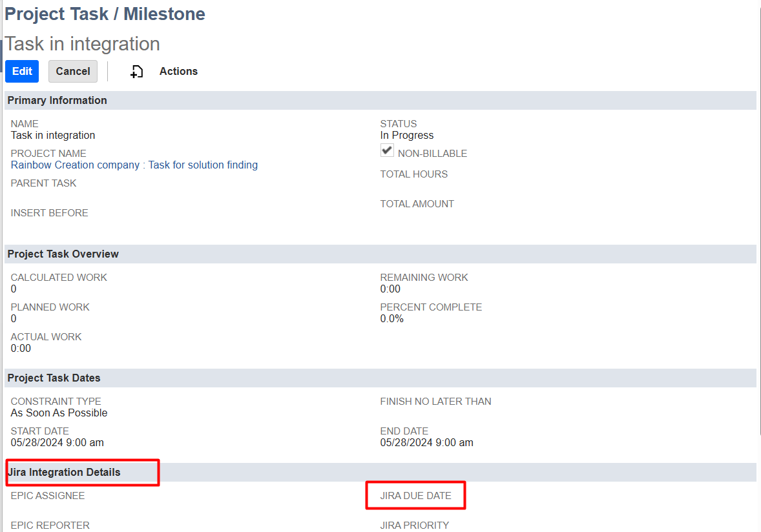This screenshot has height=532, width=761.
Task: Open the Rainbow Creation company project link
Action: click(x=134, y=165)
